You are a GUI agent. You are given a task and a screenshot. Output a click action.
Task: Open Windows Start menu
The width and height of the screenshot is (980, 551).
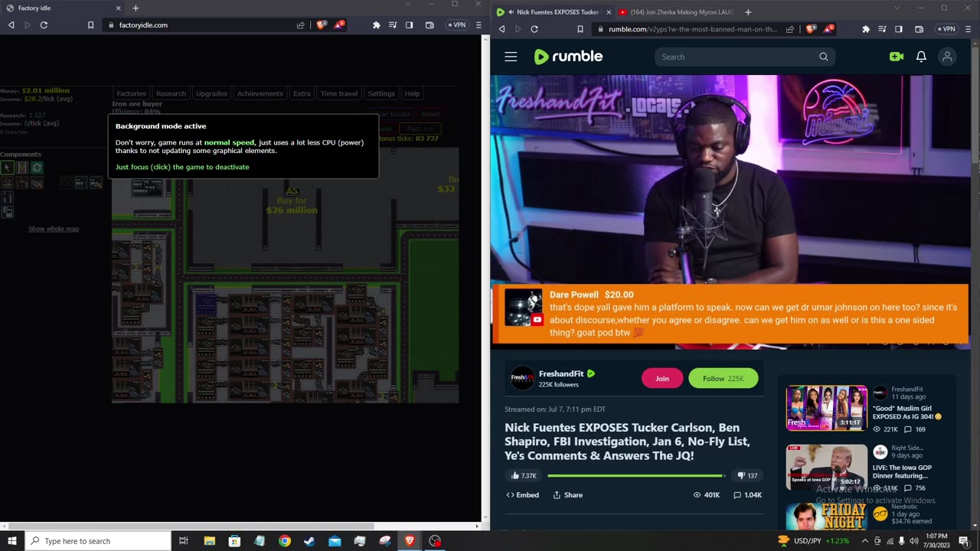point(12,541)
